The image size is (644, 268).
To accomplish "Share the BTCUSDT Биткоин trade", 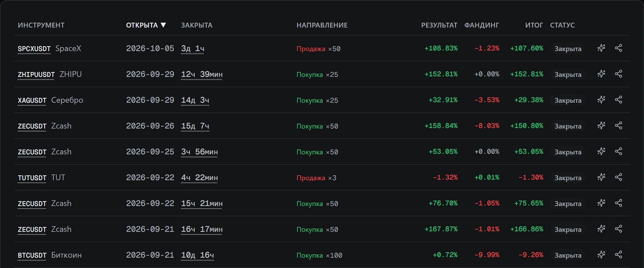I will point(619,255).
